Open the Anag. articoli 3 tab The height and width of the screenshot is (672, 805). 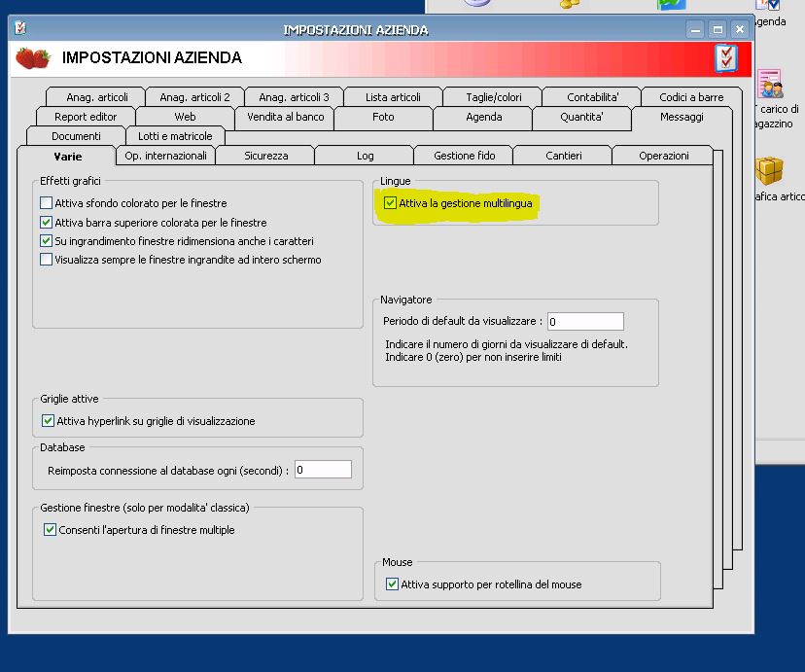coord(294,97)
